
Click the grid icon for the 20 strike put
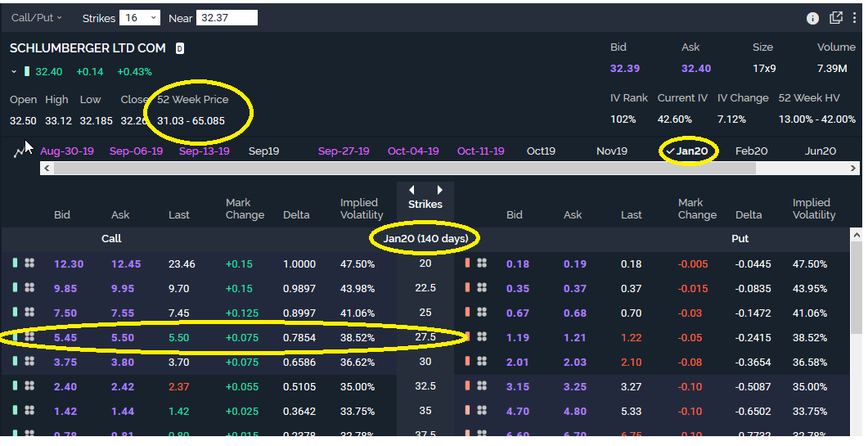(x=482, y=264)
